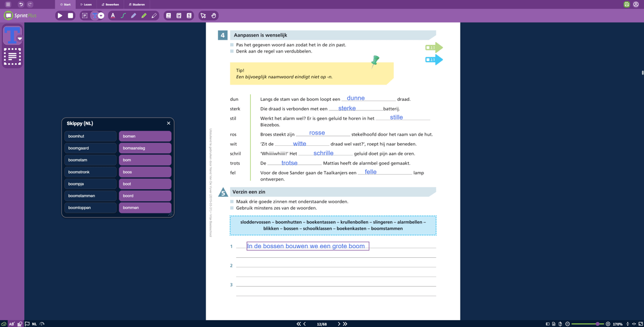The height and width of the screenshot is (327, 644).
Task: Activate the hand pan tool
Action: 214,16
